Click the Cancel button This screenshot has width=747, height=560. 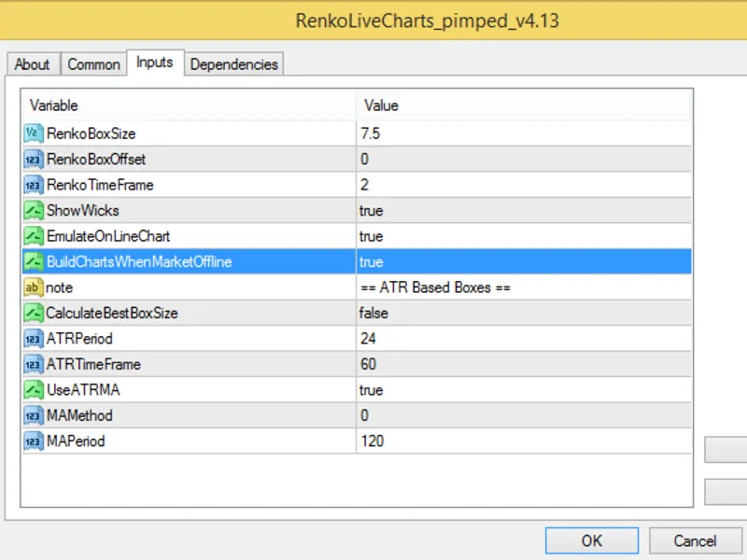point(695,540)
